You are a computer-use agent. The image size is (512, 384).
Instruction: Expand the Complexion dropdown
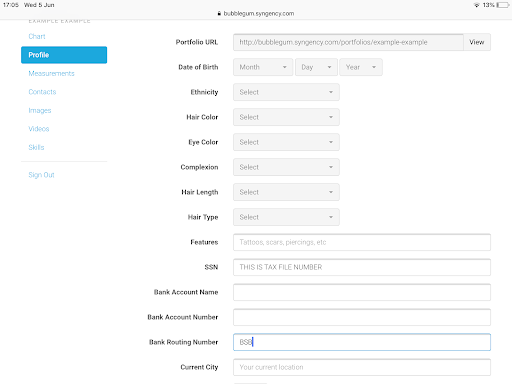(286, 167)
